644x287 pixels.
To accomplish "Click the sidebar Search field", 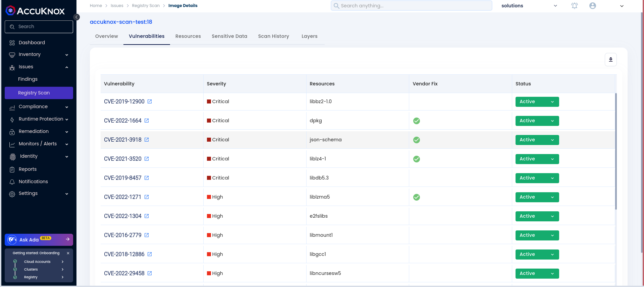I will click(39, 27).
